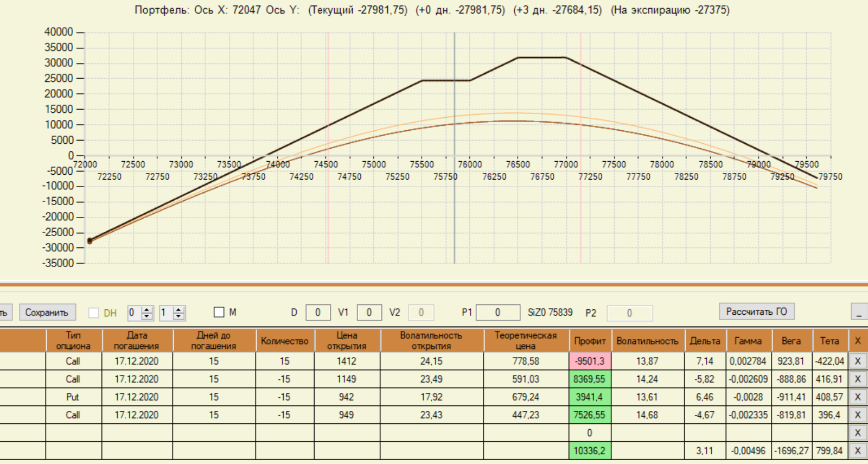Click the total profit cell 10336,2
Screen dimensions: 868x464
[x=590, y=450]
